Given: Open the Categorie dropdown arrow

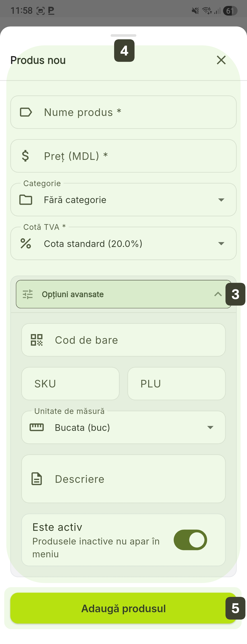Looking at the screenshot, I should (221, 200).
